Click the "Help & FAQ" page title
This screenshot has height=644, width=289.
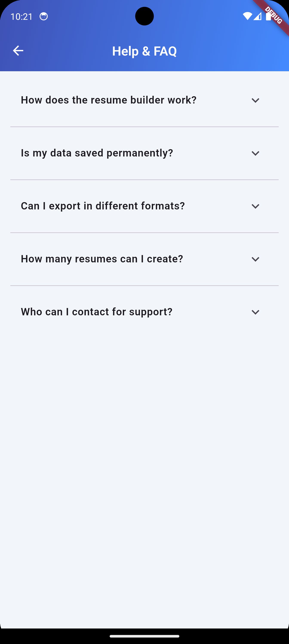click(144, 51)
